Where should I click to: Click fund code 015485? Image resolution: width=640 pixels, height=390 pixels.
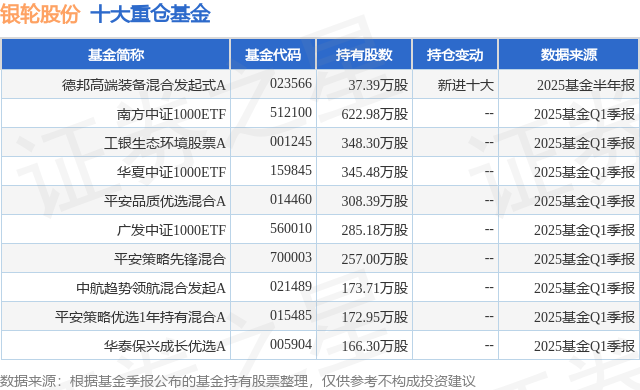pos(291,315)
